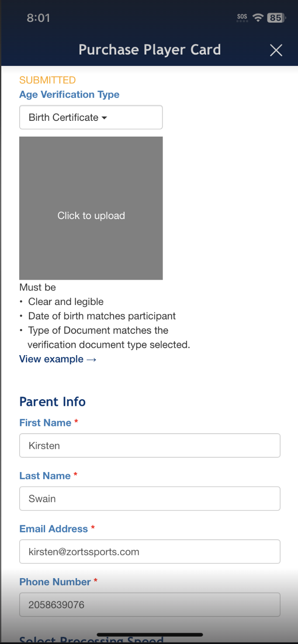298x644 pixels.
Task: Tap the home indicator bar
Action: click(x=149, y=634)
